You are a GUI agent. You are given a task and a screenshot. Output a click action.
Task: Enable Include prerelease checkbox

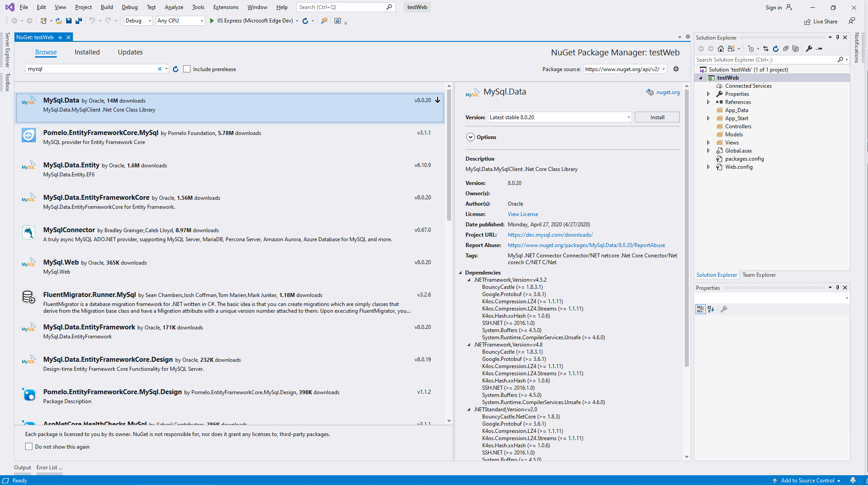tap(187, 69)
